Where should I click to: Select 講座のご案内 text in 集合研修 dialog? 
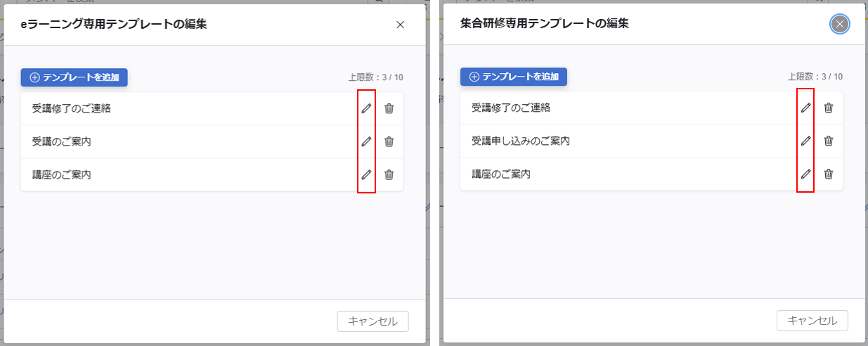pos(500,174)
